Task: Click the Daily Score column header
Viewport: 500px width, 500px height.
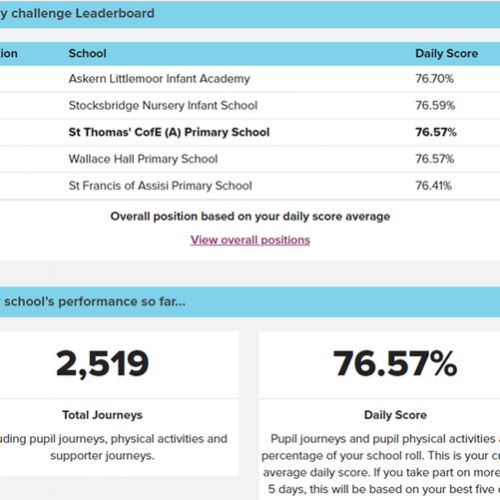Action: coord(447,53)
